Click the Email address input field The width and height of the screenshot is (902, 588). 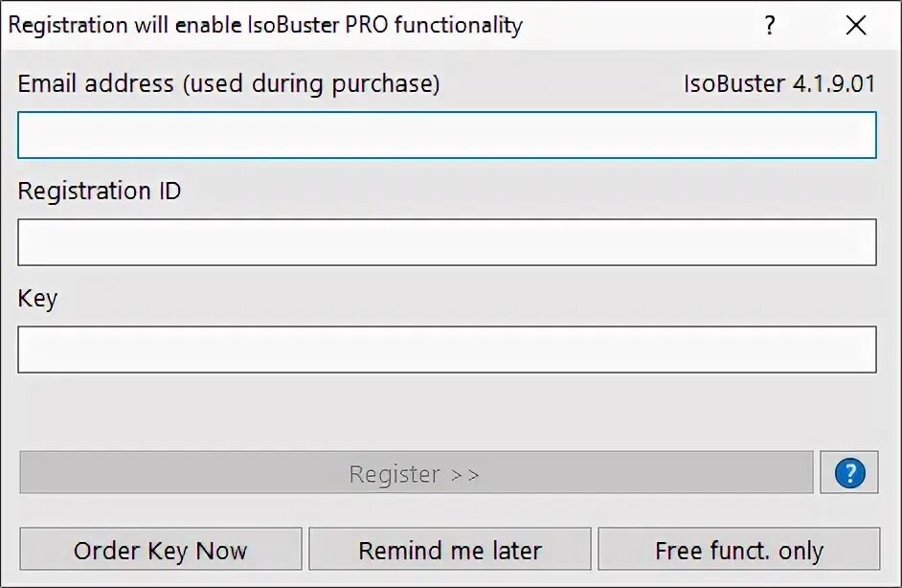pos(447,135)
